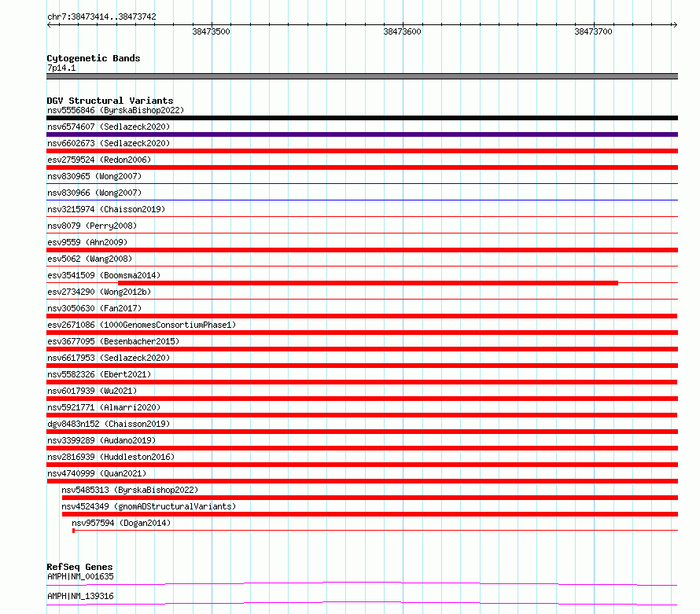Click nsv5921771 (Almarri2020) label

[104, 407]
